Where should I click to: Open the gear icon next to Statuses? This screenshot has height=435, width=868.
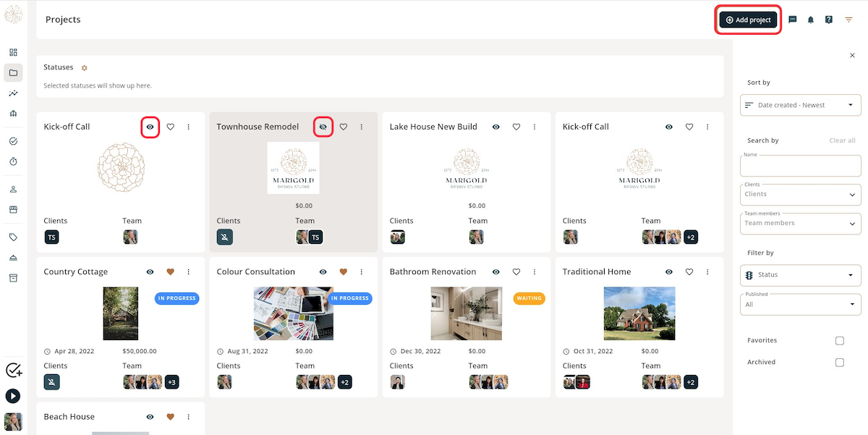[x=84, y=67]
